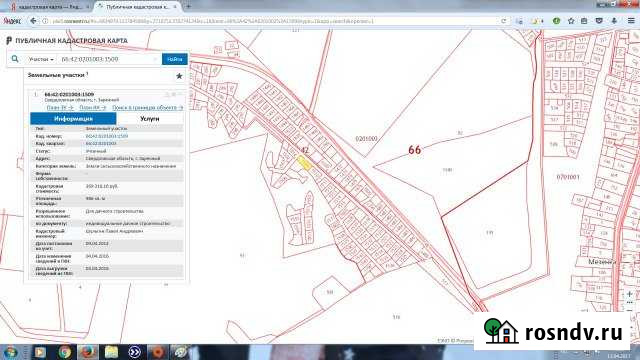Select the yellow highlighted parcel on map

click(x=304, y=163)
